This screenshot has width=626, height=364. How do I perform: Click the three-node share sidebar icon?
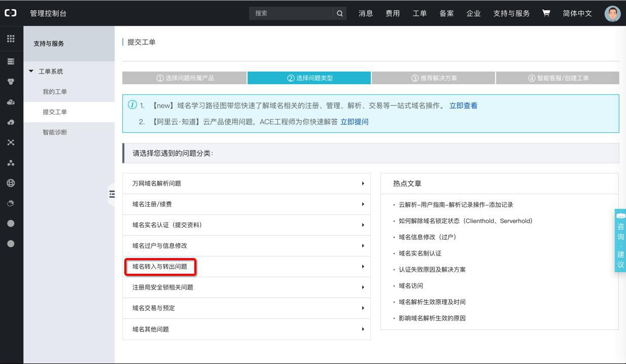point(11,163)
